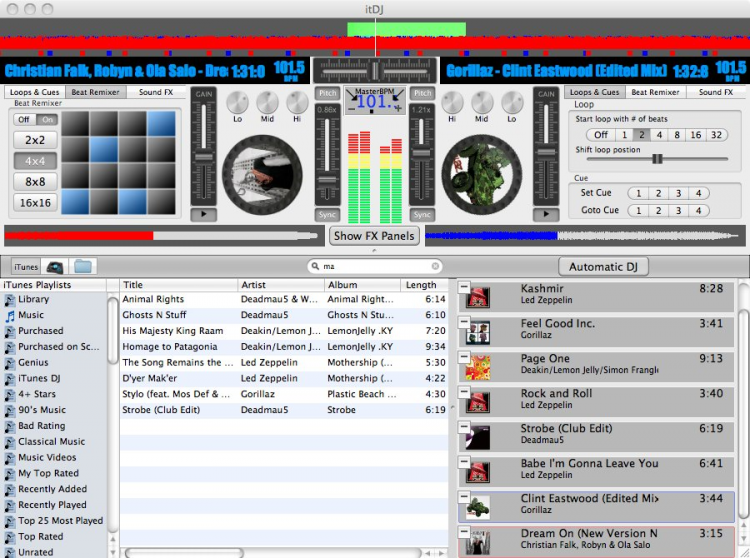The width and height of the screenshot is (750, 558).
Task: Open left deck Loops & Cues tab
Action: click(x=34, y=92)
